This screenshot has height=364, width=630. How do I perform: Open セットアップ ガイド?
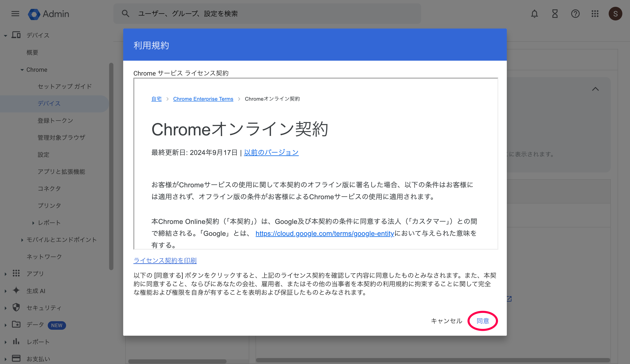click(x=65, y=86)
